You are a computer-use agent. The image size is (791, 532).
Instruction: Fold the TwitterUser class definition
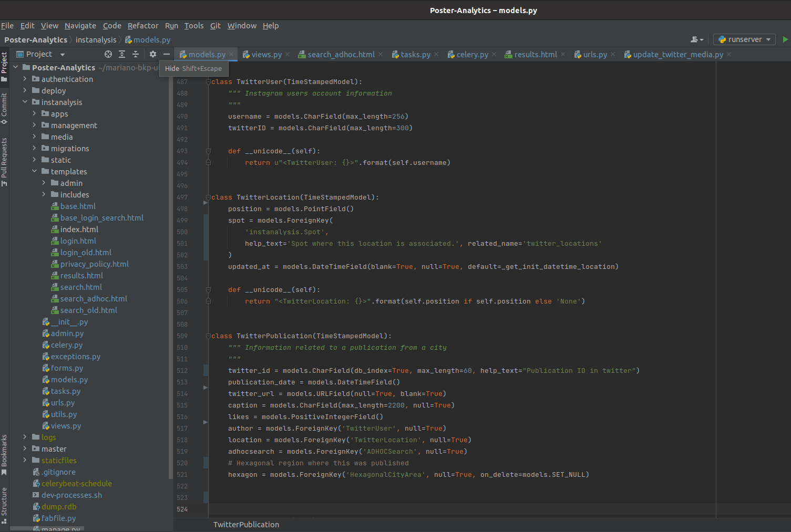[208, 82]
